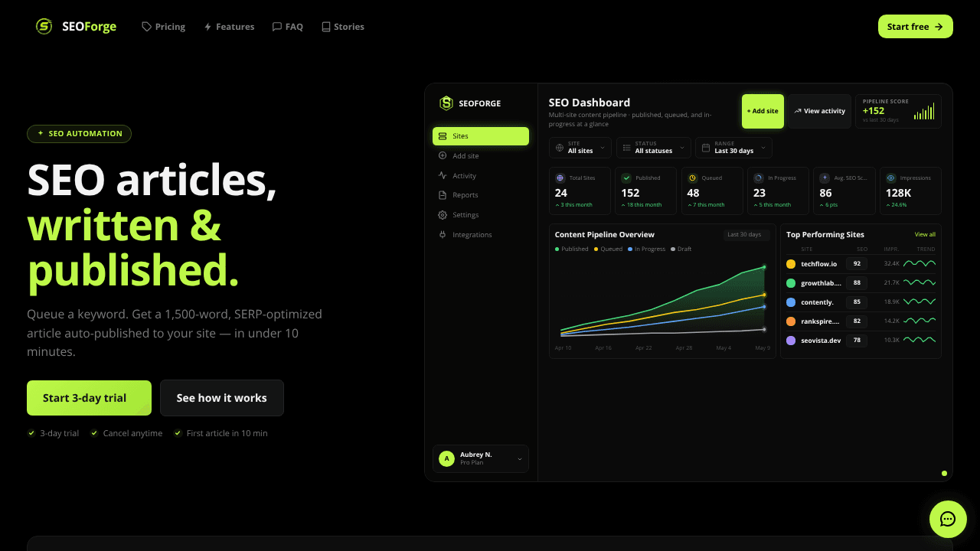Image resolution: width=980 pixels, height=551 pixels.
Task: Click the Impressions eye icon
Action: click(890, 178)
